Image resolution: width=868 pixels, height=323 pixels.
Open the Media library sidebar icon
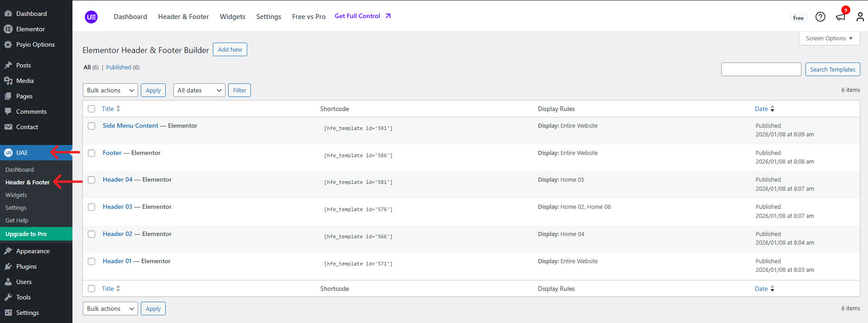point(8,81)
